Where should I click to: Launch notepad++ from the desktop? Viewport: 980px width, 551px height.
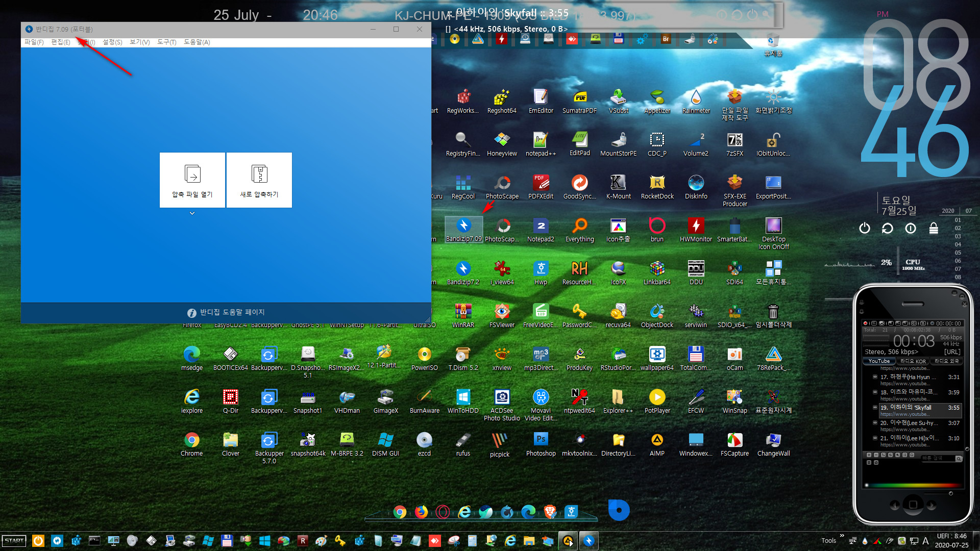[x=541, y=144]
